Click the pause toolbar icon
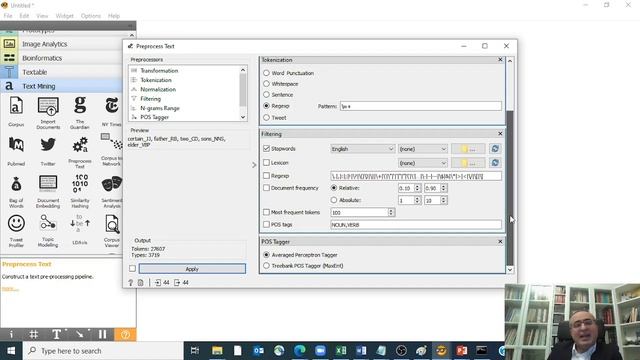This screenshot has width=640, height=360. (102, 334)
